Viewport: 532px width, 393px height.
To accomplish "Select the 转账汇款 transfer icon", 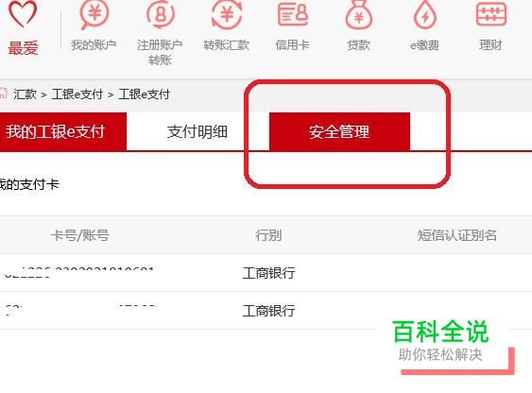I will click(x=226, y=14).
